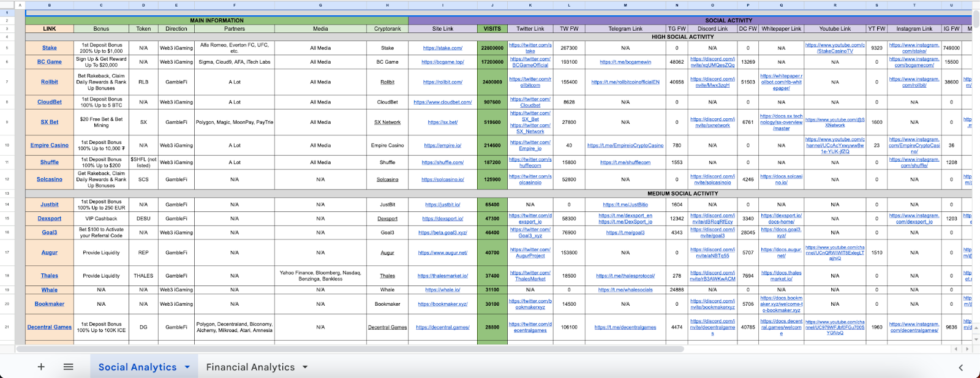Open the https://www.augur.net/ site link
Screen dimensions: 980x378
[443, 252]
